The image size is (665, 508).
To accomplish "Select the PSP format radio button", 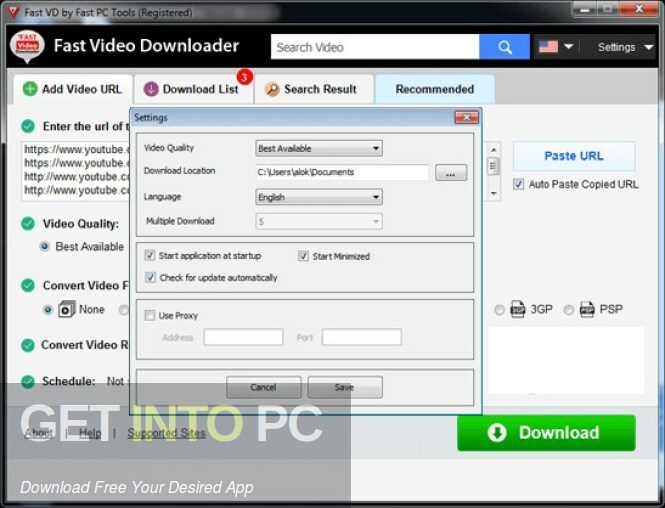I will (x=569, y=310).
